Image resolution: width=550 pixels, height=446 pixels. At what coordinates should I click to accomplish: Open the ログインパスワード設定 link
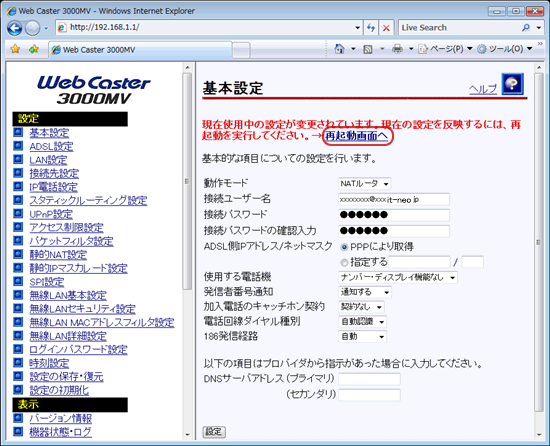78,349
